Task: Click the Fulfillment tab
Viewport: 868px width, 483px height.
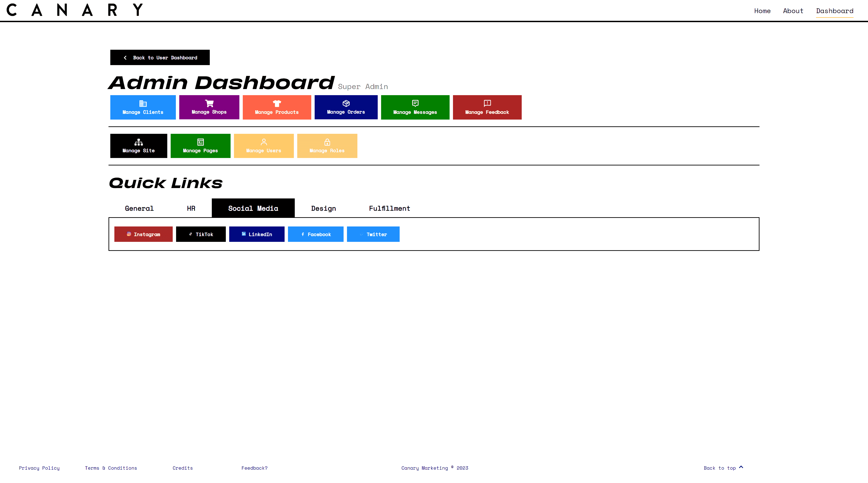Action: (389, 208)
